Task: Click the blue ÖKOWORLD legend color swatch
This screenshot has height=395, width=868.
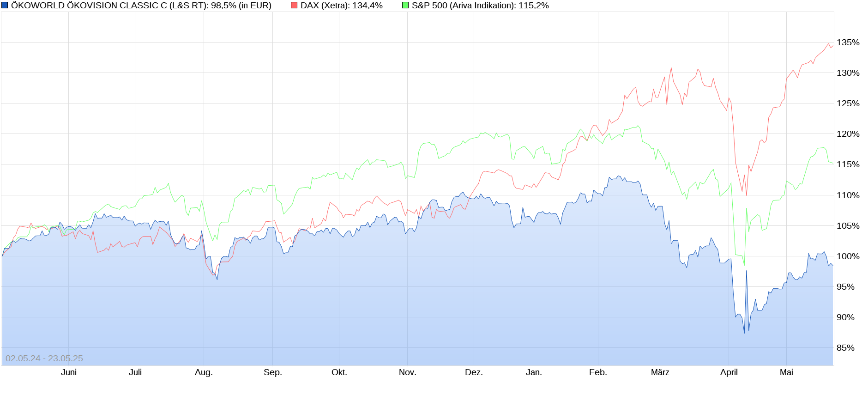Action: pyautogui.click(x=5, y=6)
